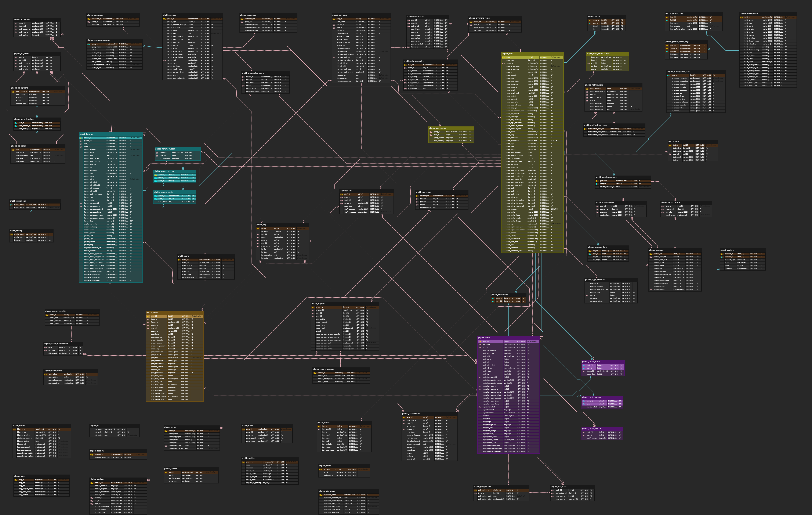Click the primary key icon beside forum_id in phpbb_forums
The image size is (812, 515).
[81, 138]
